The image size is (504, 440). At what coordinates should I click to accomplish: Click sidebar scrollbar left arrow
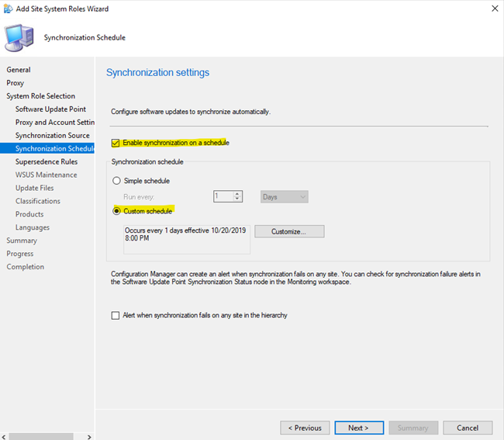click(4, 437)
